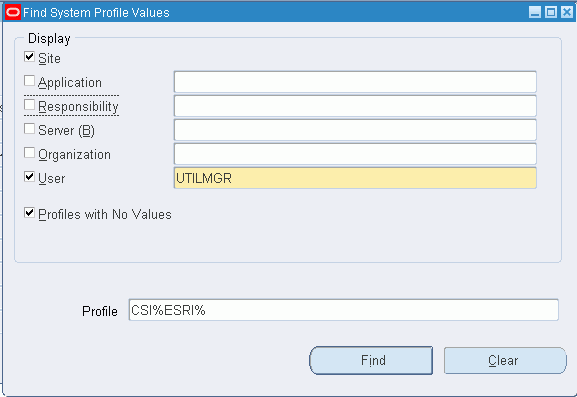577x397 pixels.
Task: Check the Server (B) option
Action: (29, 129)
